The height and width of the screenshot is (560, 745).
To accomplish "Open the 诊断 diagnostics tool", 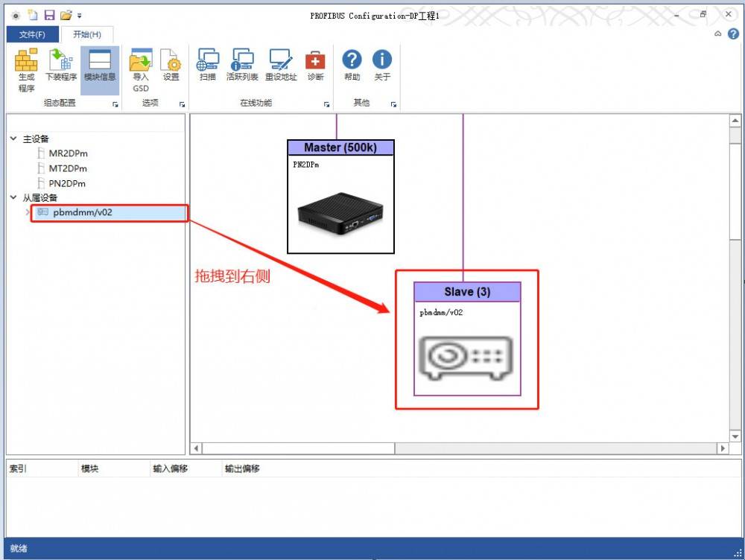I will click(x=315, y=65).
